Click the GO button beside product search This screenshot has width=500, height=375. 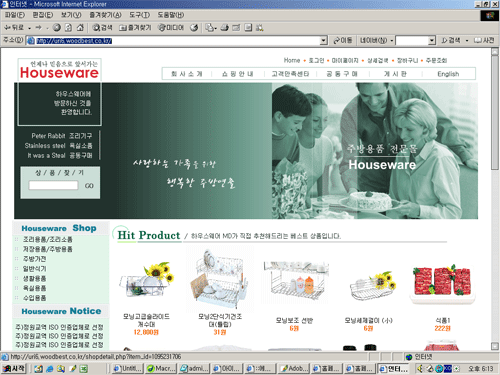89,186
